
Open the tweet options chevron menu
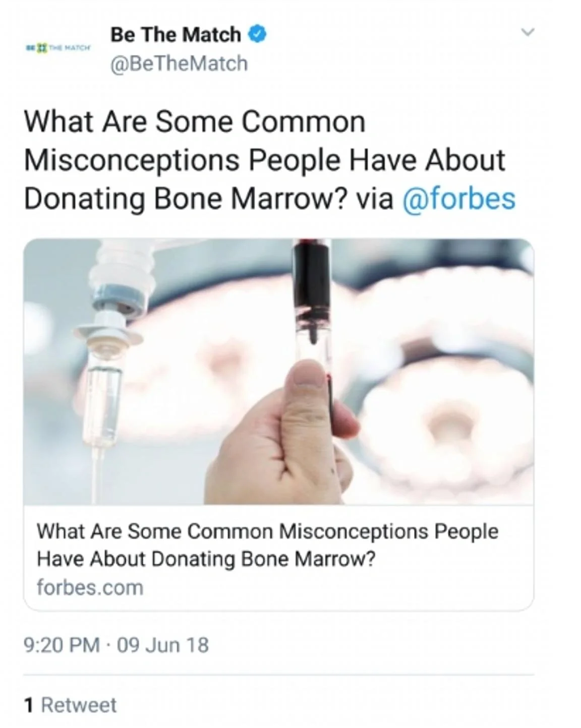(x=527, y=33)
